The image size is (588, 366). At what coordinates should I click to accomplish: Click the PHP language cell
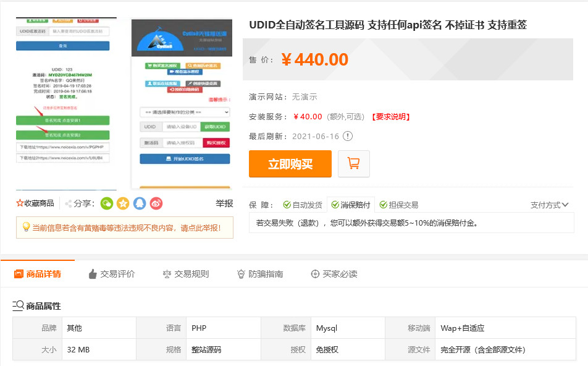pos(224,328)
